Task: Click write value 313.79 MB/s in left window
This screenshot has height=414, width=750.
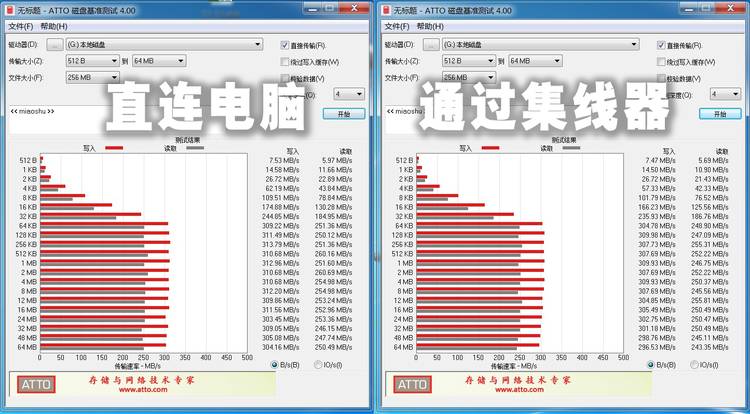Action: pyautogui.click(x=280, y=244)
